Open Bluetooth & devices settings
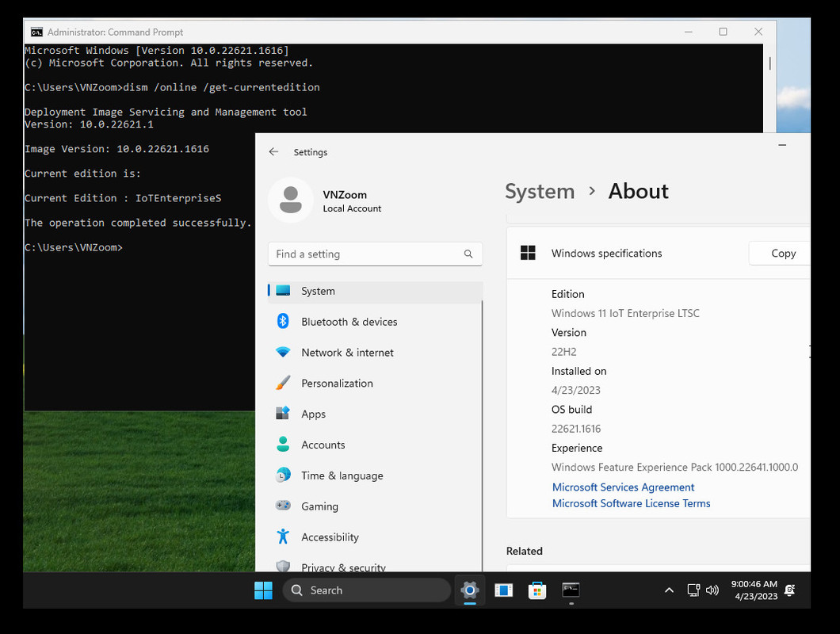Screen dimensions: 840x634 coord(375,322)
